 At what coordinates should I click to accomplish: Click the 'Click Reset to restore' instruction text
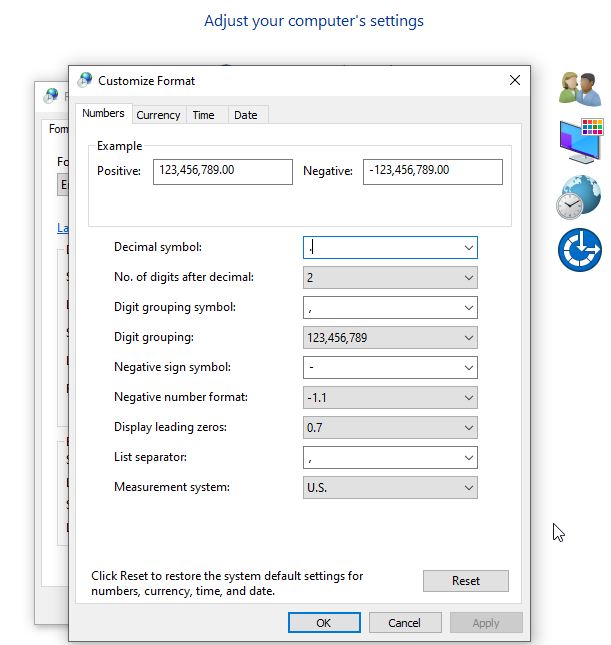[227, 583]
